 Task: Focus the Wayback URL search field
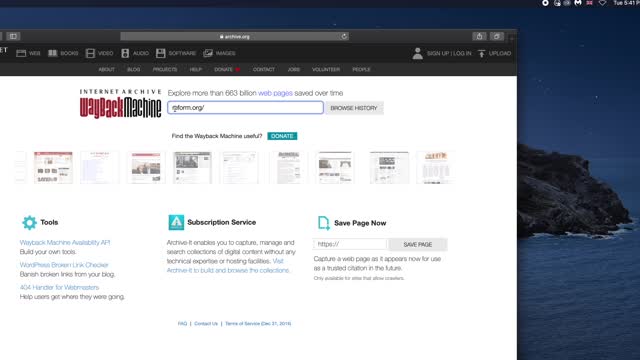click(245, 108)
